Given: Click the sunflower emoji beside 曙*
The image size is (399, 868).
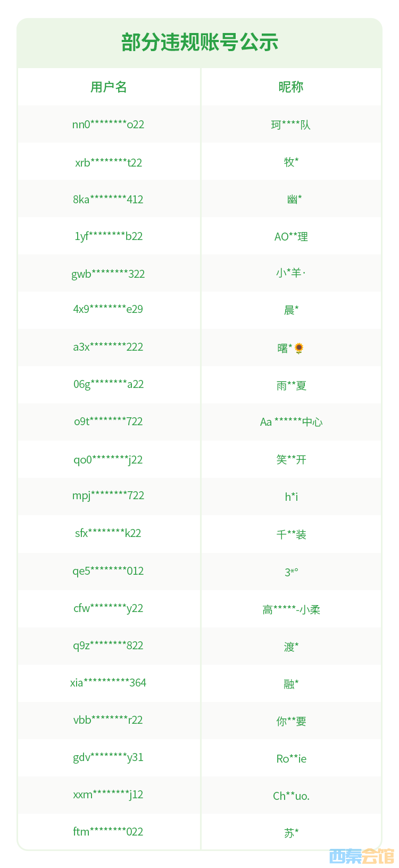Looking at the screenshot, I should (299, 349).
